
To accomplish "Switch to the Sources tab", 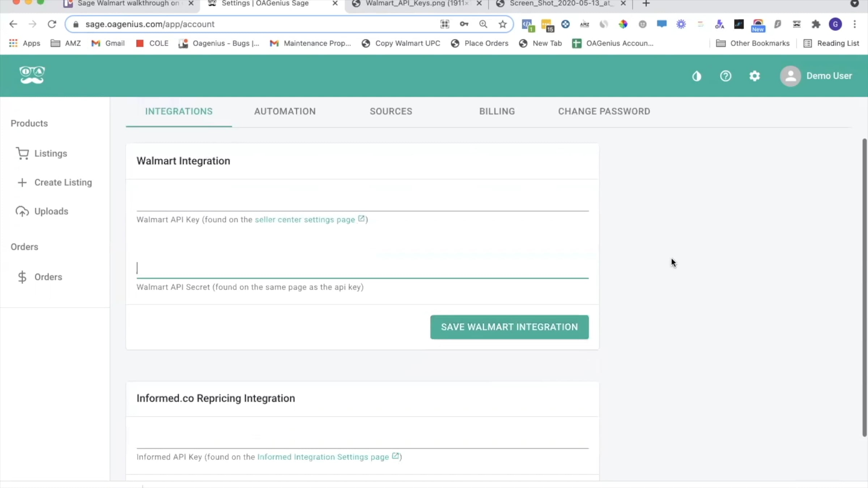I will [x=391, y=111].
